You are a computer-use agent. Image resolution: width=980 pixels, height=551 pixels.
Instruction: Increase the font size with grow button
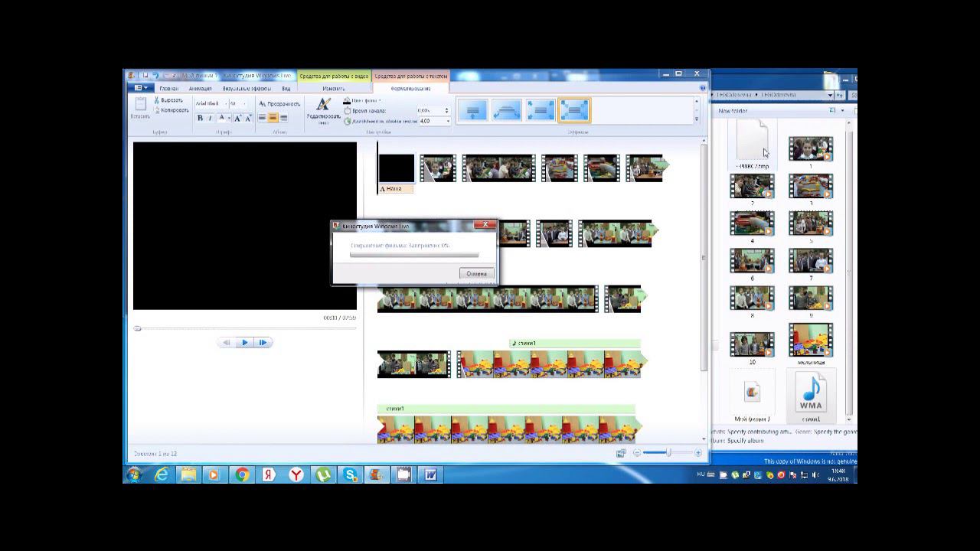tap(237, 118)
